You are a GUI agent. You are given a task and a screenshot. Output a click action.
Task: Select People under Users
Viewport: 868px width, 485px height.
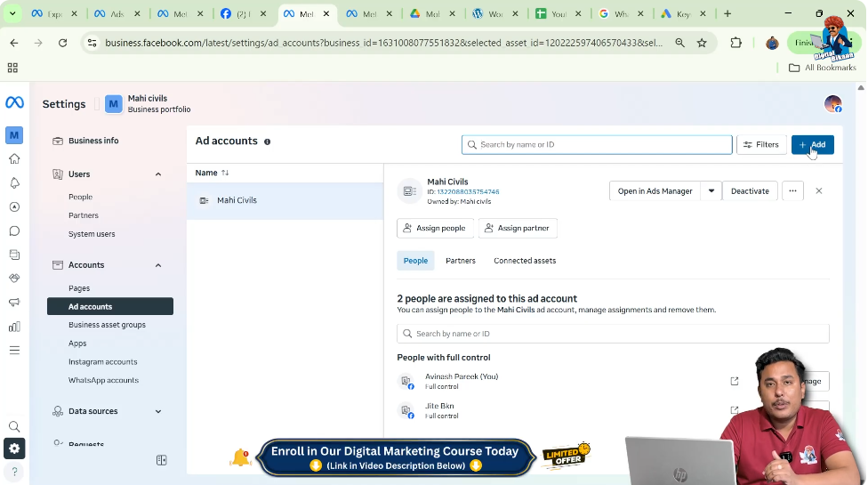tap(80, 197)
